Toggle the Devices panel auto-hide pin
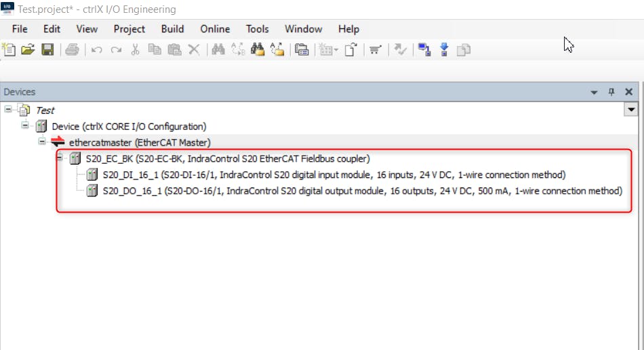Image resolution: width=644 pixels, height=350 pixels. 611,92
